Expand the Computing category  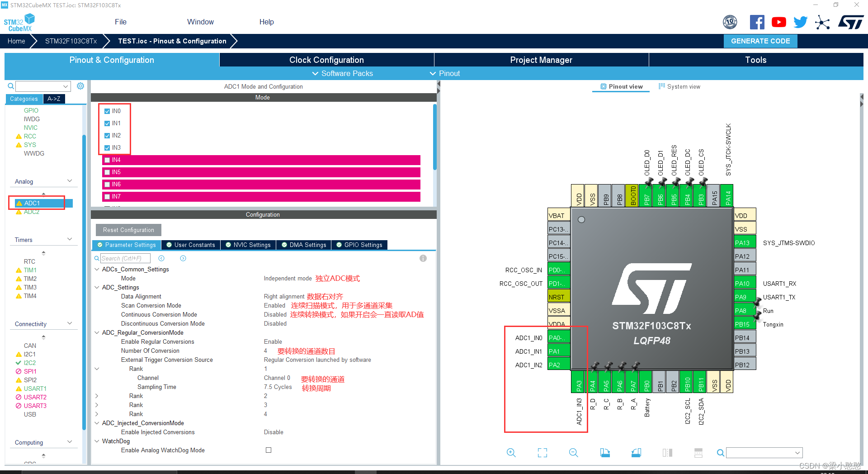[70, 442]
